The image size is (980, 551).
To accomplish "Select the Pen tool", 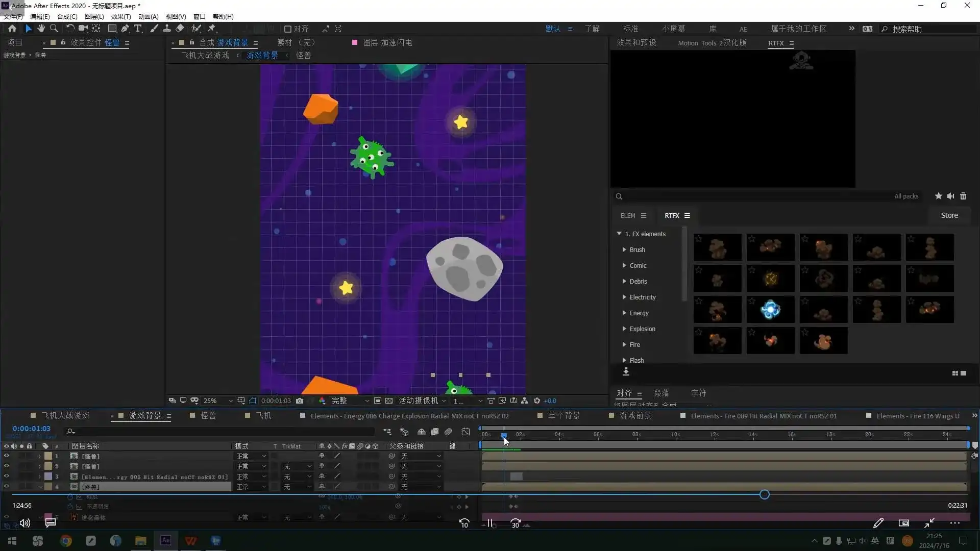I will (x=125, y=29).
